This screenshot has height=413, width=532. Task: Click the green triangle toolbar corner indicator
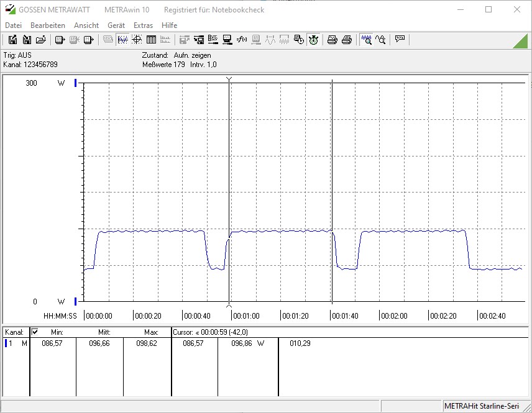pos(521,41)
